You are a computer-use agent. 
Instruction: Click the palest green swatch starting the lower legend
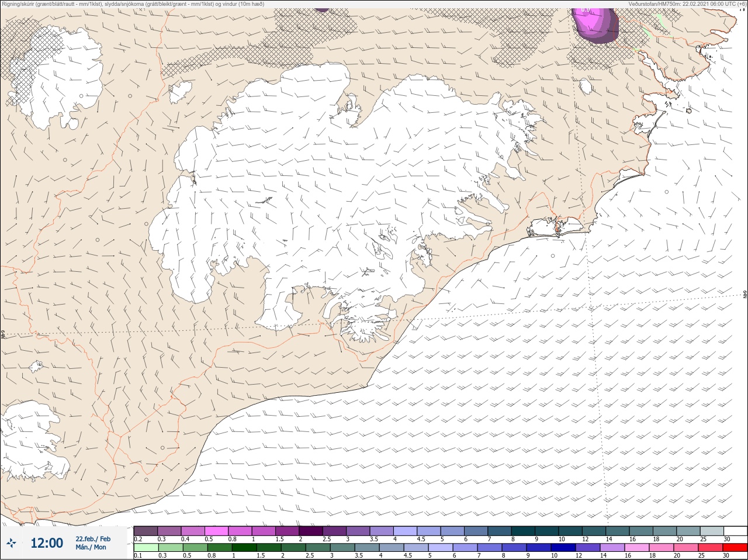point(146,548)
